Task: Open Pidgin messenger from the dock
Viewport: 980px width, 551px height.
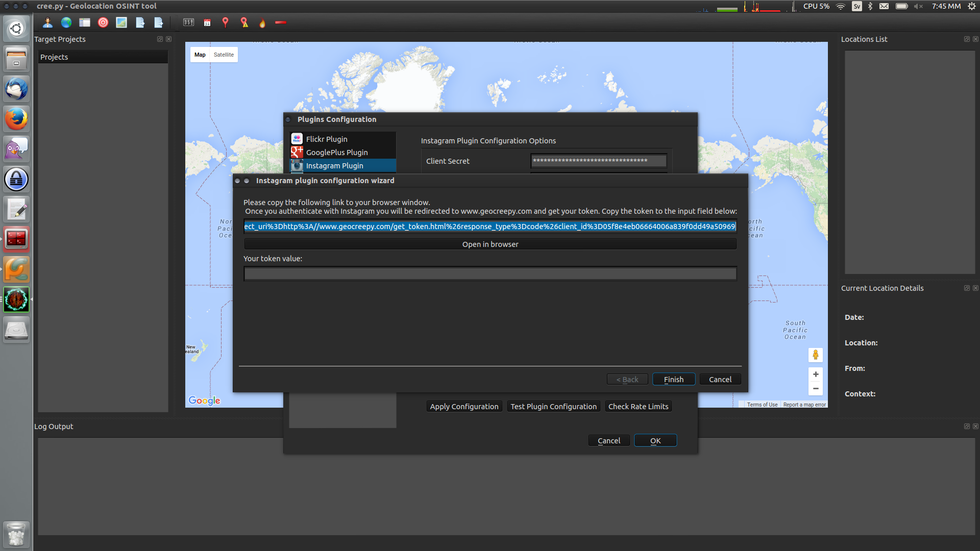Action: point(16,149)
